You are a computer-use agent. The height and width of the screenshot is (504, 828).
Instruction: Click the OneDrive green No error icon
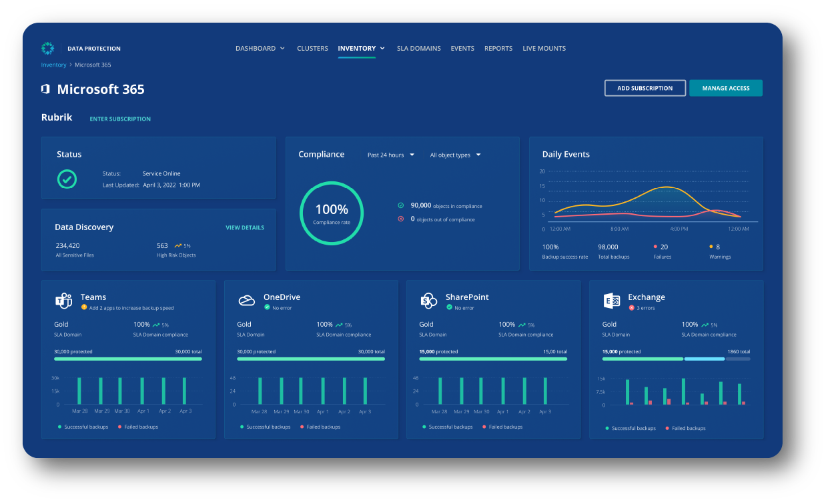(267, 308)
